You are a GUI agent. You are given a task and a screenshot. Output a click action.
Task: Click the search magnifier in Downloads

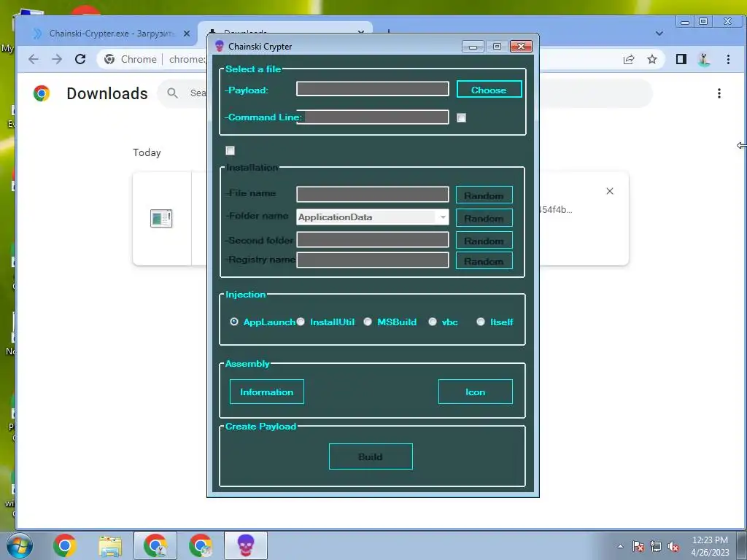point(172,93)
